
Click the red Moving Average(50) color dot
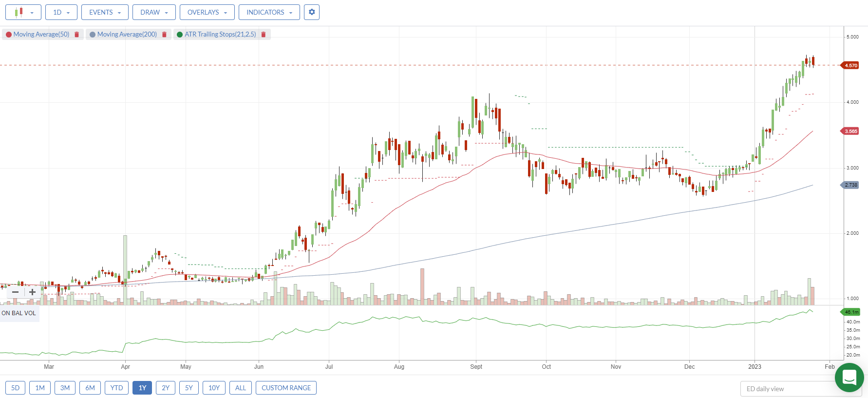pos(9,35)
